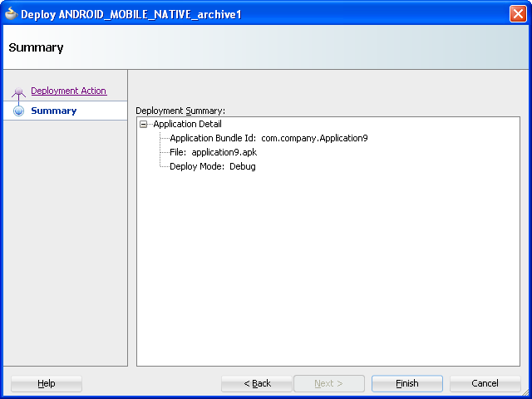This screenshot has width=532, height=399.
Task: Go back with the Back button
Action: 257,383
